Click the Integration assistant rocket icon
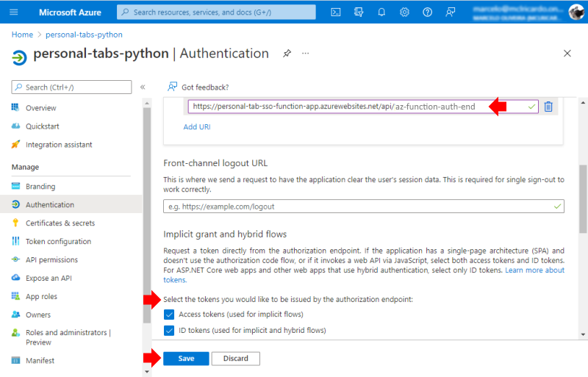588x377 pixels. [x=15, y=145]
